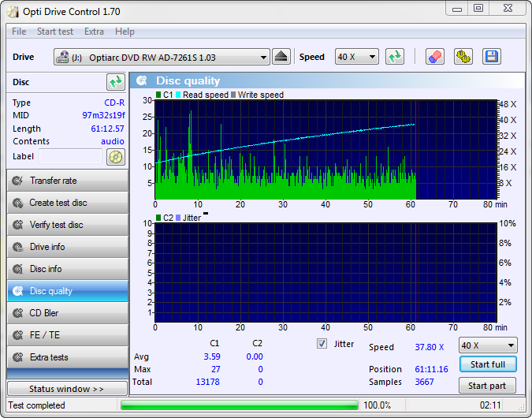The width and height of the screenshot is (532, 418).
Task: Click the green test progress bar
Action: click(240, 405)
